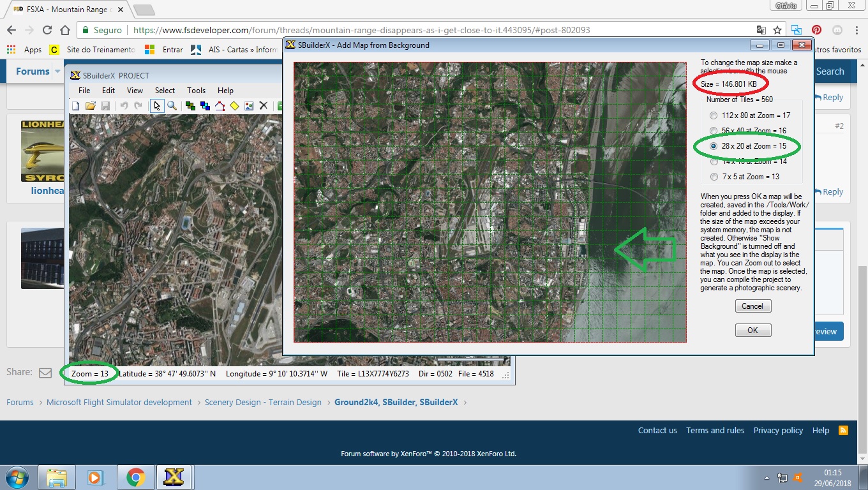Viewport: 868px width, 490px height.
Task: Click the satellite map canvas in SBuilderX PROJECT
Action: pyautogui.click(x=176, y=240)
